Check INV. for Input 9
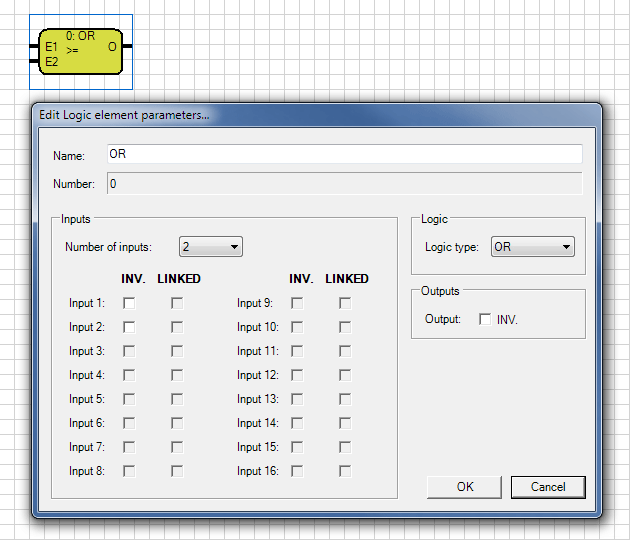This screenshot has width=630, height=540. [297, 303]
